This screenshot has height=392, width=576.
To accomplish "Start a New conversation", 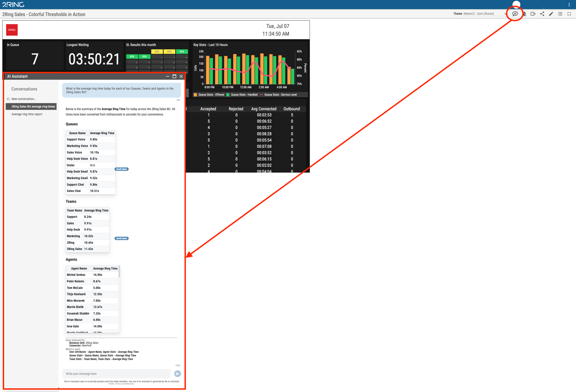I will 23,99.
